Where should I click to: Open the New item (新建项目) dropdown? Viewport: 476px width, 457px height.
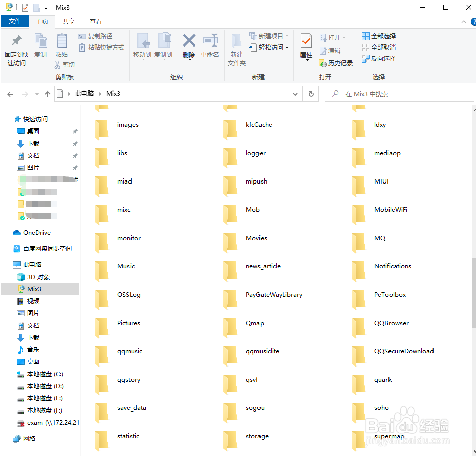269,36
